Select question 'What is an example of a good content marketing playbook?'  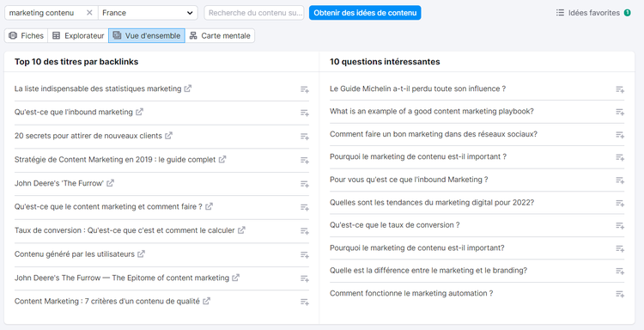(x=432, y=112)
